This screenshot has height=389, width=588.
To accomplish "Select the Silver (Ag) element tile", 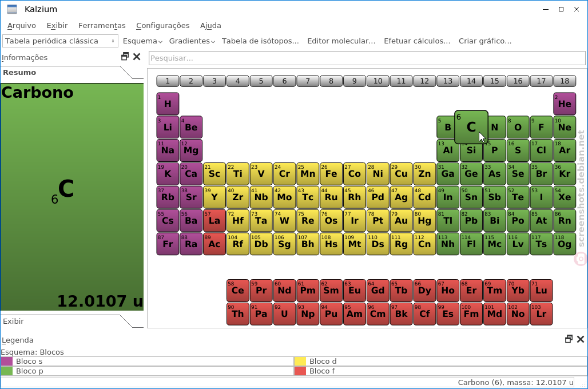I will [x=402, y=197].
